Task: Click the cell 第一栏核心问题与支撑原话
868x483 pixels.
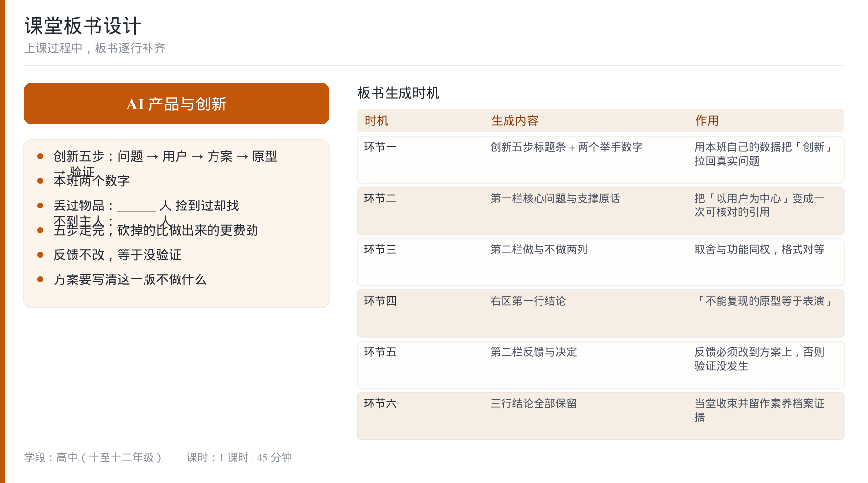Action: pyautogui.click(x=555, y=198)
